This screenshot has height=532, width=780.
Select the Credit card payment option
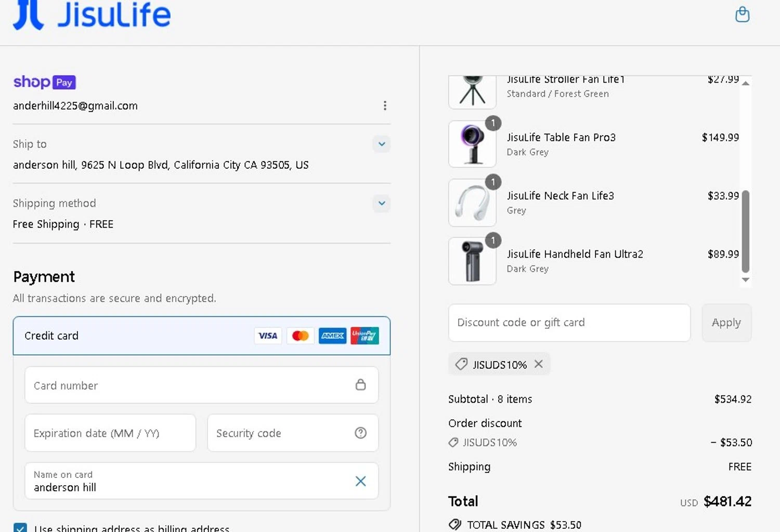point(202,336)
